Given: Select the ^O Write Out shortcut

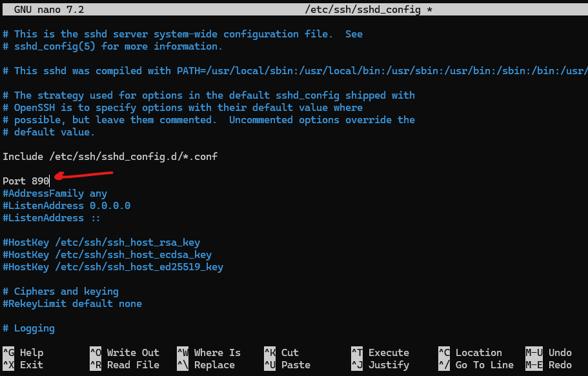Looking at the screenshot, I should (x=125, y=353).
